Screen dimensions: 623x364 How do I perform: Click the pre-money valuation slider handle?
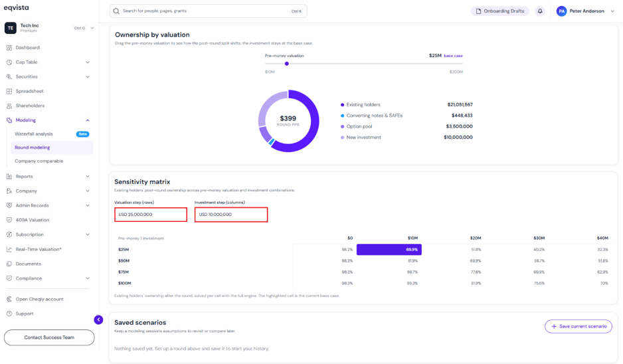click(286, 64)
